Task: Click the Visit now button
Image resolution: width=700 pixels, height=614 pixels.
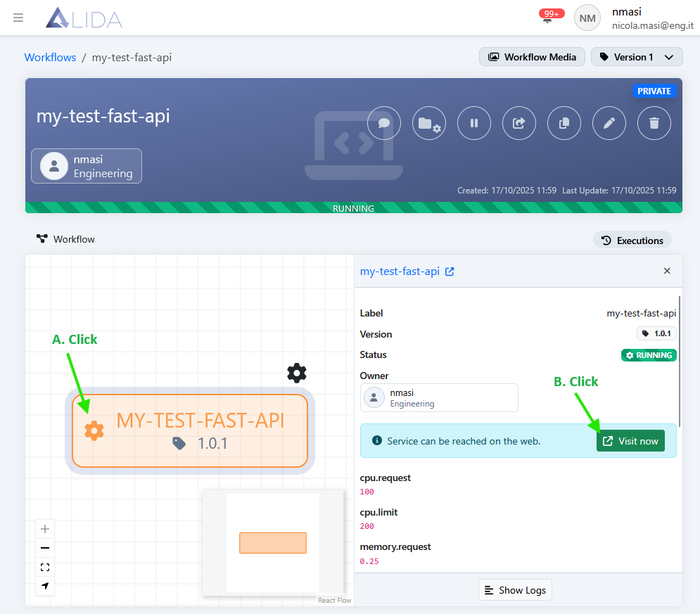Action: tap(630, 441)
